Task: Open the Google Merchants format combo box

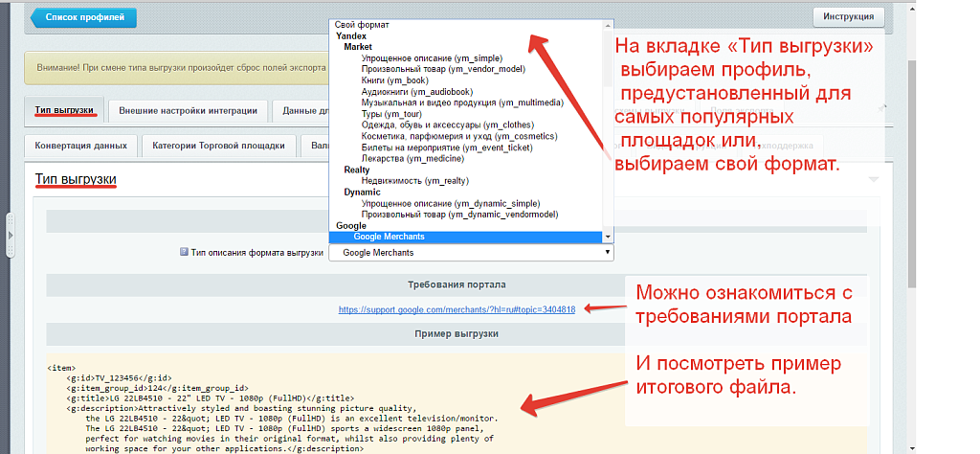Action: (470, 253)
